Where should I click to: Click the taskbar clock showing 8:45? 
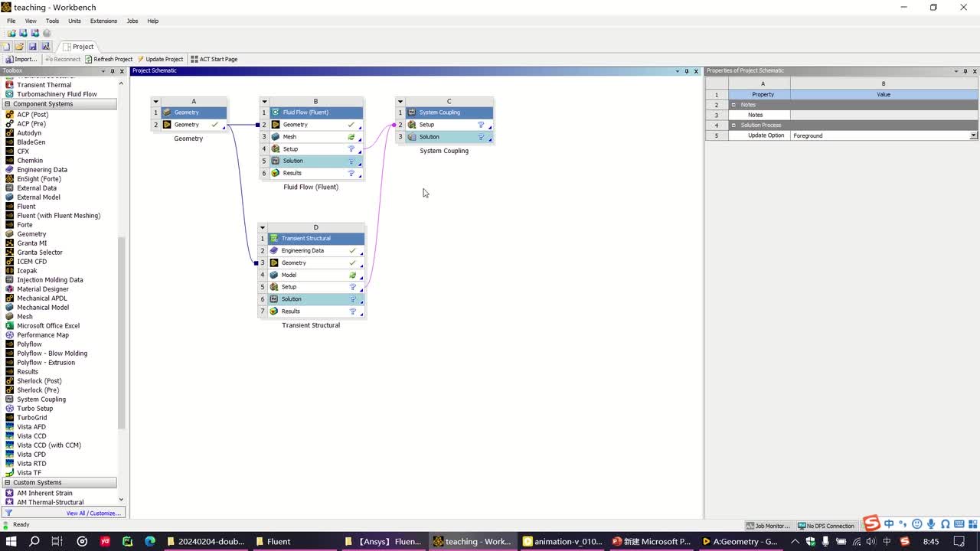pos(930,542)
